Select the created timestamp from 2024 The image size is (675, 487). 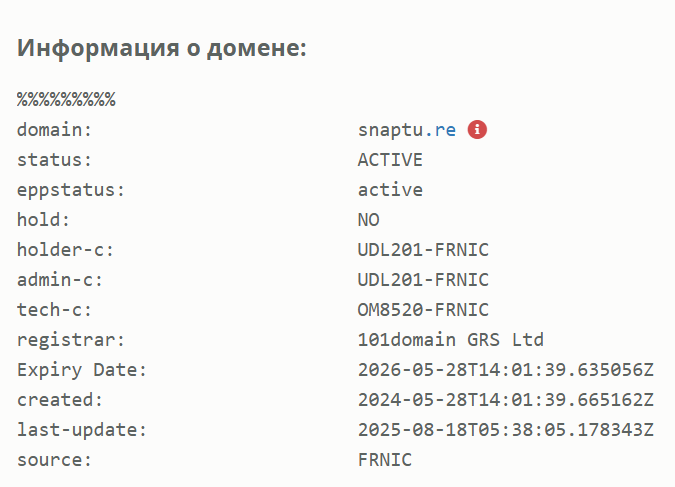coord(505,400)
